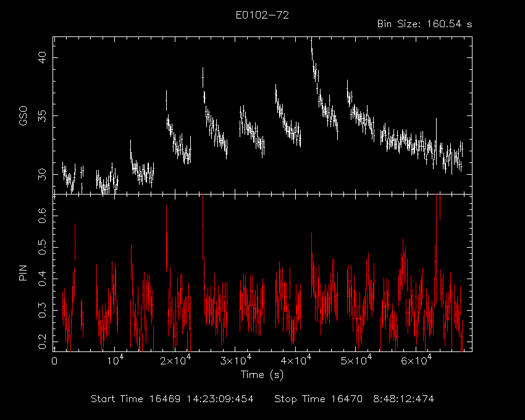Click the GSO y-axis label

tap(23, 116)
